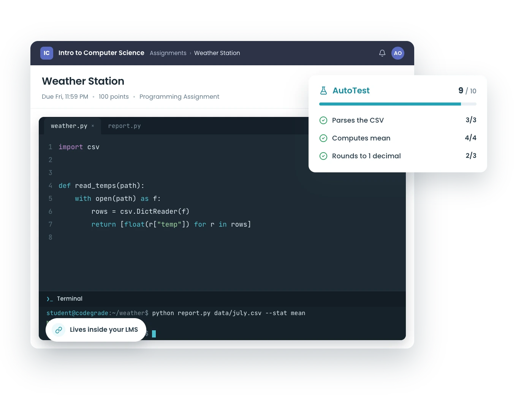Click line number 2 in gutter

pos(50,160)
